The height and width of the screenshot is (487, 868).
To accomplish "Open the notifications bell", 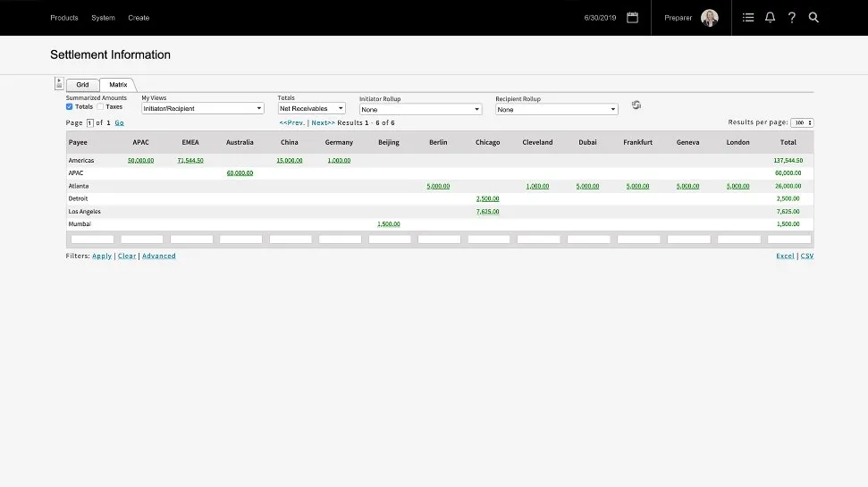I will [x=770, y=18].
